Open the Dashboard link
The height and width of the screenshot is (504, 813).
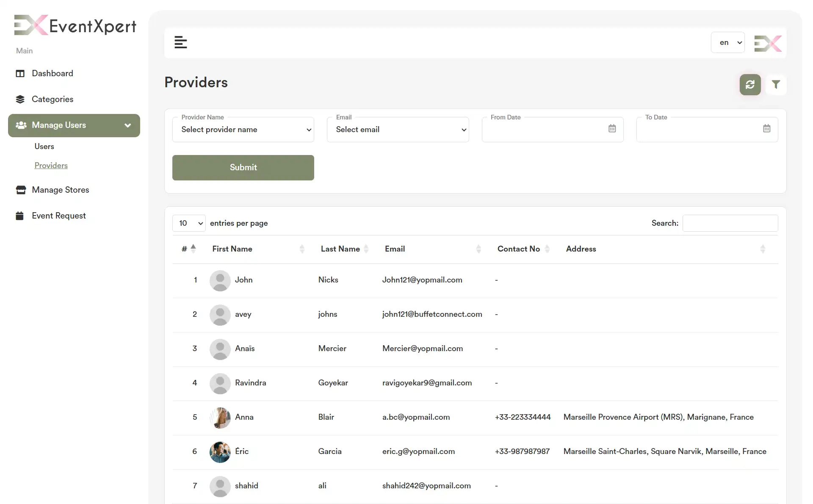[x=52, y=73]
